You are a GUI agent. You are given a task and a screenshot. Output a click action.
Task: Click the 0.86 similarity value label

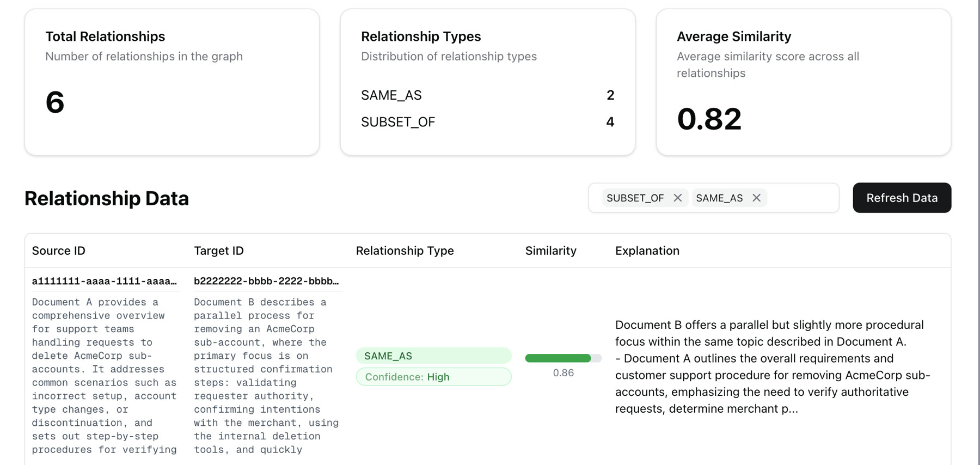click(563, 373)
